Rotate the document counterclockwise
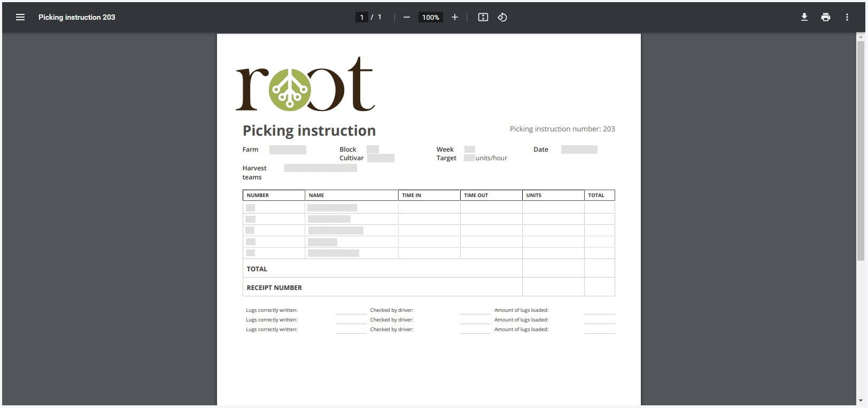868x408 pixels. pos(502,17)
